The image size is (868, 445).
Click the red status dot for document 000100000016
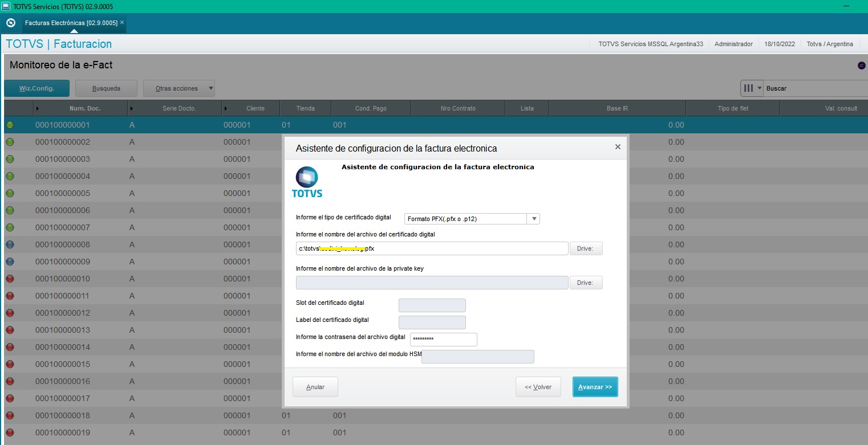(x=10, y=381)
